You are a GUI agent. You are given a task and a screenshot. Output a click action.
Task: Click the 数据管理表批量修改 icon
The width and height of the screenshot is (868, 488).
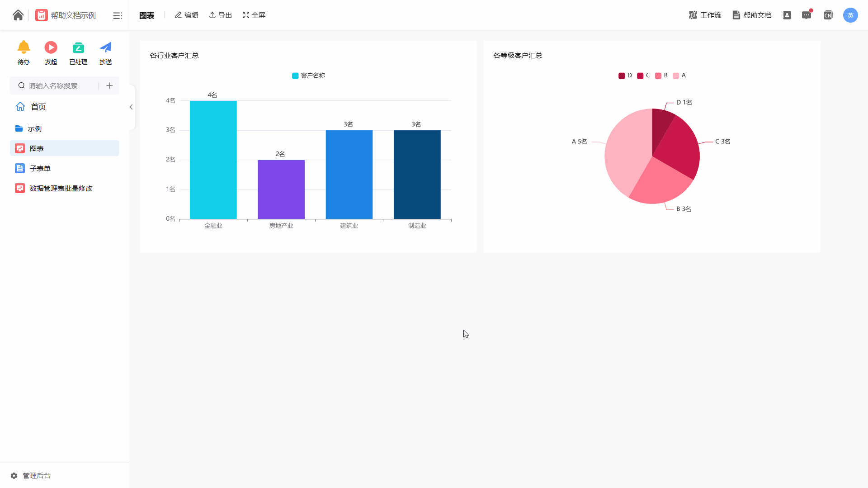pos(20,188)
